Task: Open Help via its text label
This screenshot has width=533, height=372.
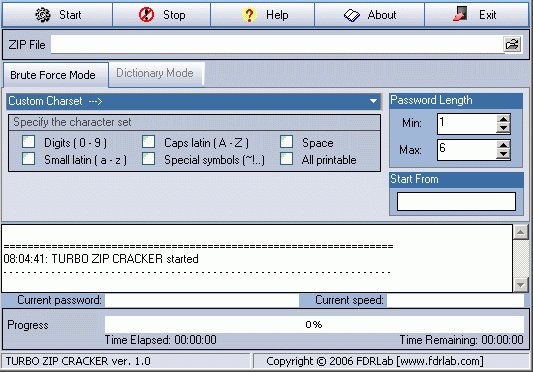Action: [x=277, y=15]
